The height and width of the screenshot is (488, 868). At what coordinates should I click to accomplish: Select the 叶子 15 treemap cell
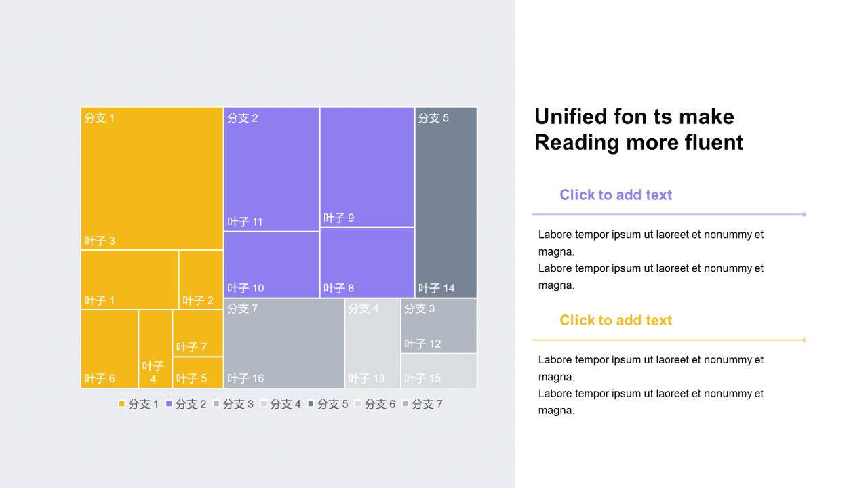[x=439, y=371]
